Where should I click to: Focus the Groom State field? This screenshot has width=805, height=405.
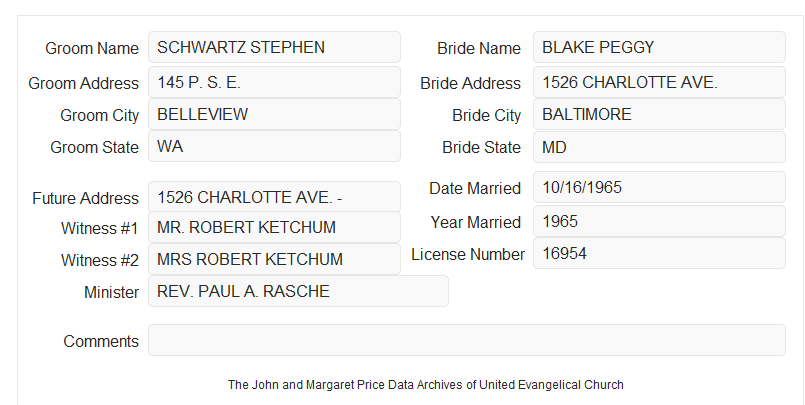click(x=274, y=146)
